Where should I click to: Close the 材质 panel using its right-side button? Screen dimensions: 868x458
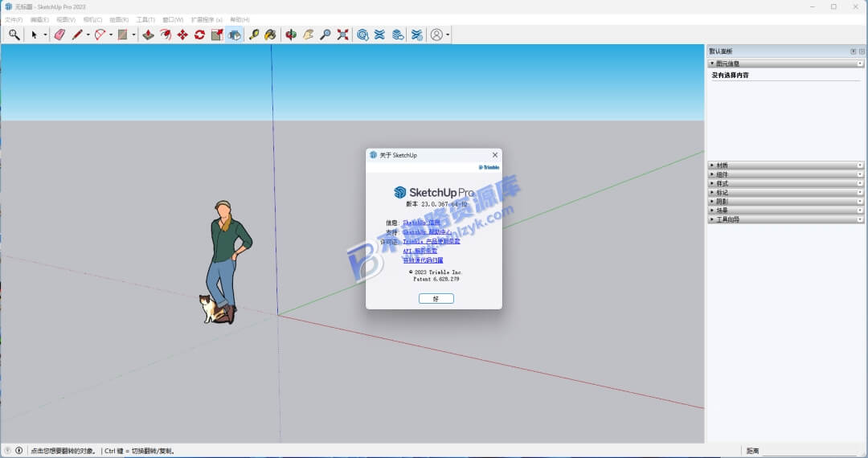coord(860,166)
